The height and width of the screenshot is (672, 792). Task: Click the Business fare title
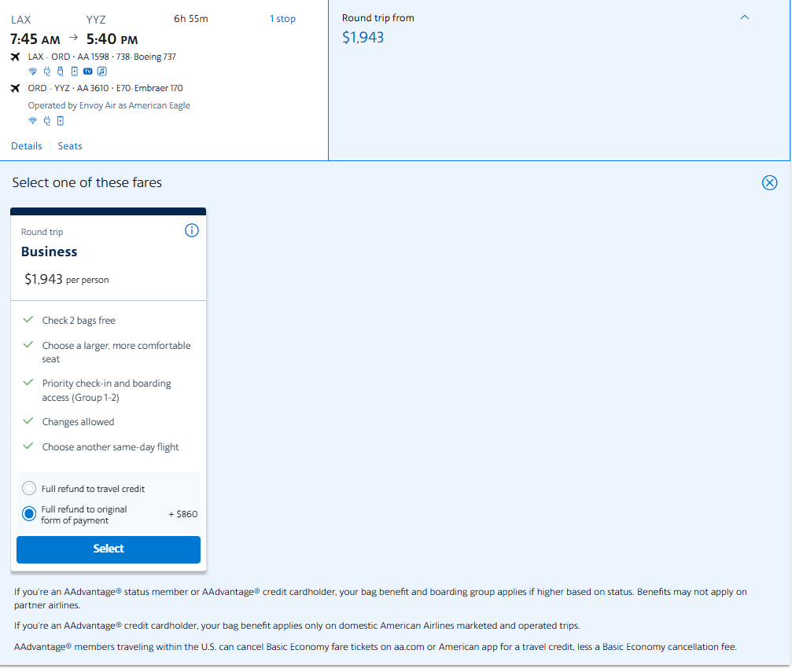tap(49, 252)
